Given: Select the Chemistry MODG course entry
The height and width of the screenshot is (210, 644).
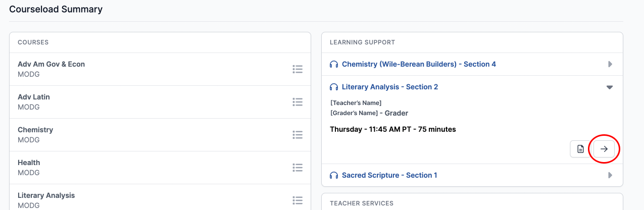Looking at the screenshot, I should (160, 135).
